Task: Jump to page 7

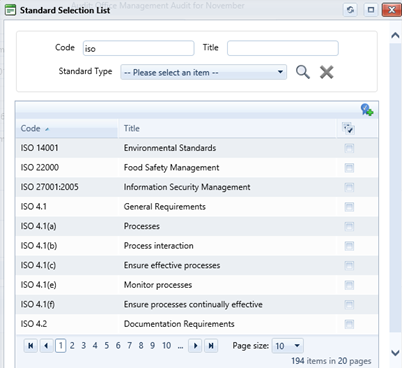Action: pyautogui.click(x=130, y=346)
